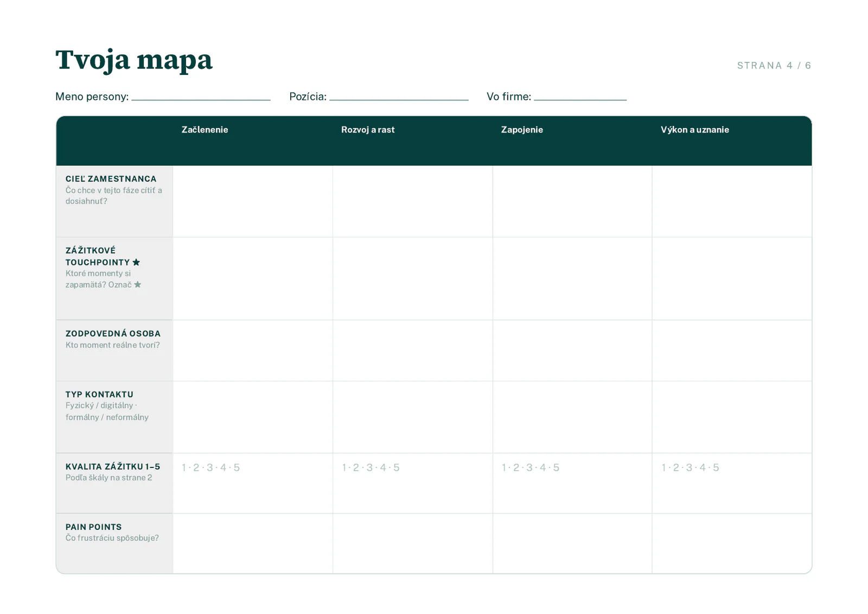Click the Cieľ zamestnanca cell under Zapojenie
Screen dimensions: 868x614
[572, 201]
